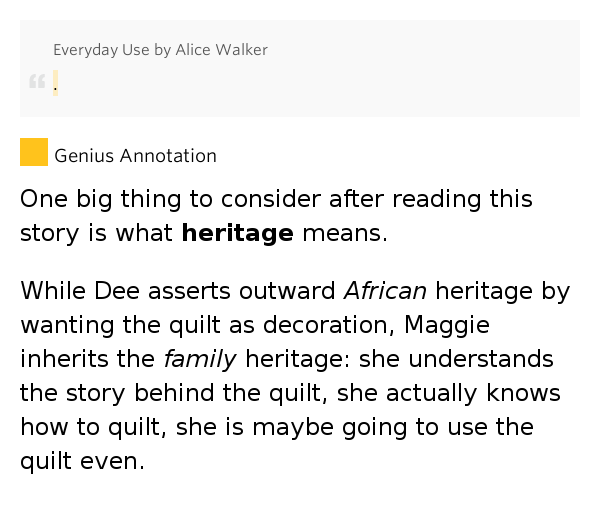Click the word "While" starting the second paragraph
Image resolution: width=600 pixels, height=522 pixels.
click(53, 291)
